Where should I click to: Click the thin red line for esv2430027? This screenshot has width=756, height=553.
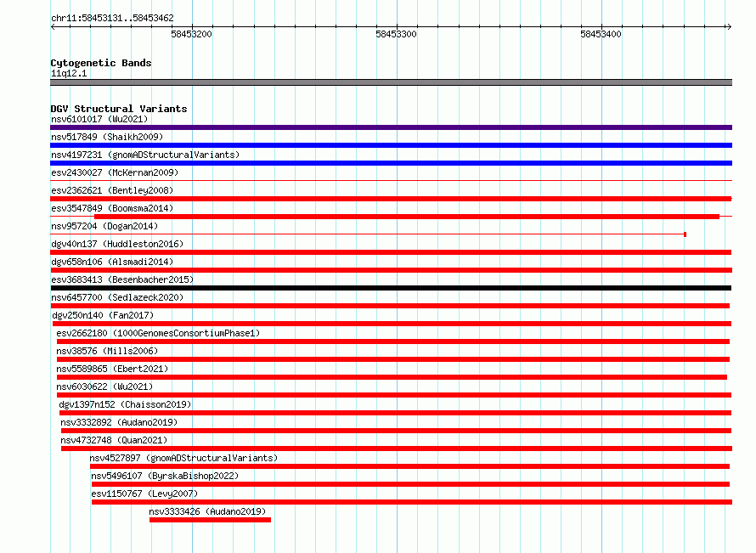tap(391, 181)
